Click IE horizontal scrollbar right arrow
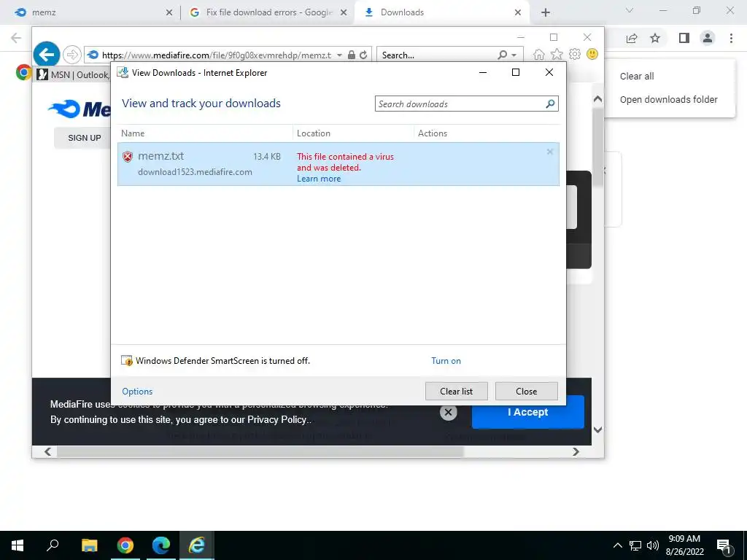 [576, 451]
